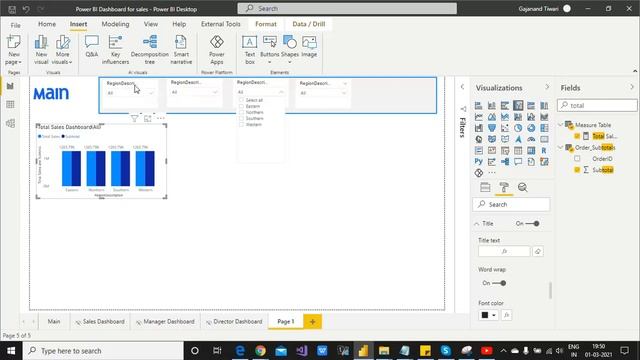
Task: Select the Pie chart visualization
Action: [518, 128]
